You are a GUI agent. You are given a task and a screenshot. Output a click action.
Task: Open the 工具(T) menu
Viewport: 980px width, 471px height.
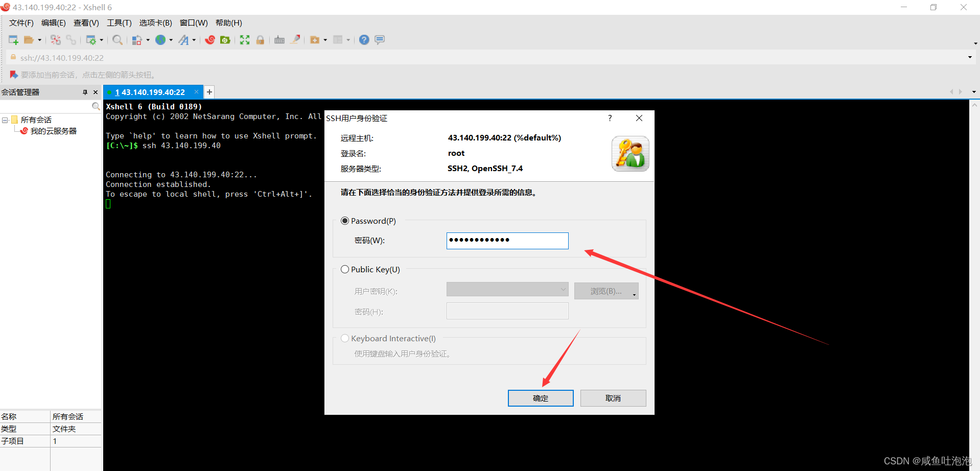[119, 23]
